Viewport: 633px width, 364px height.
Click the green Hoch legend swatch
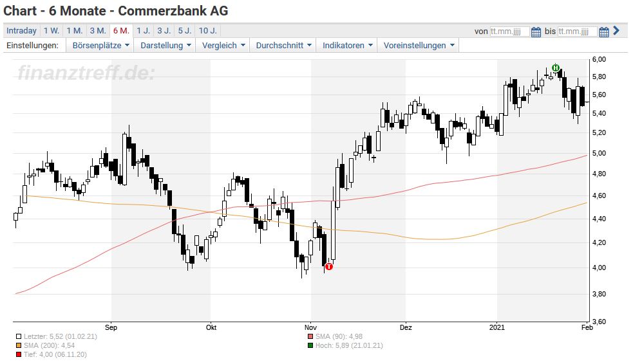click(x=310, y=345)
